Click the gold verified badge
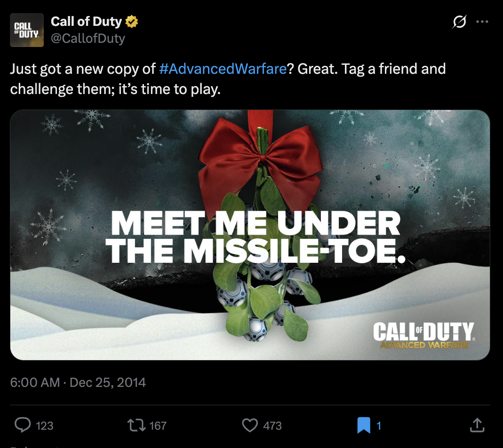 [132, 22]
